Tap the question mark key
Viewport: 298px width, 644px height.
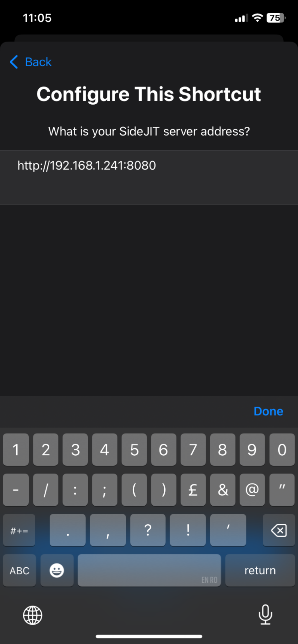point(147,530)
